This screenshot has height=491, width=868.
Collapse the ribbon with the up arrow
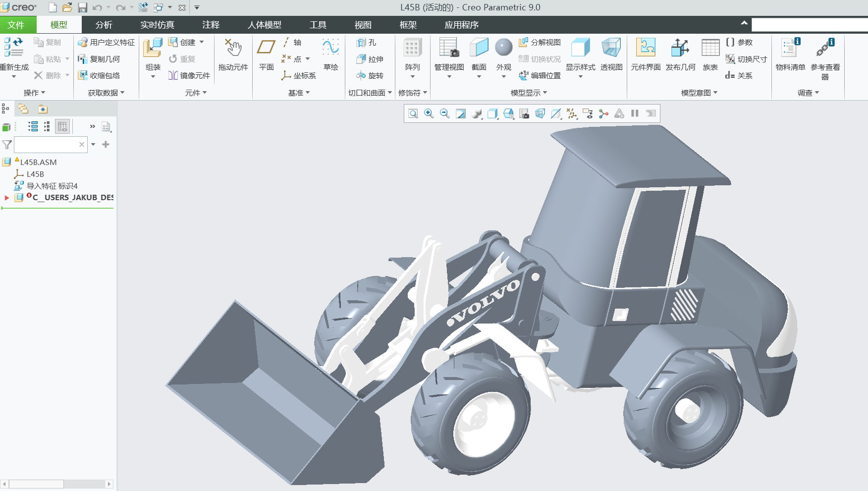coord(744,23)
